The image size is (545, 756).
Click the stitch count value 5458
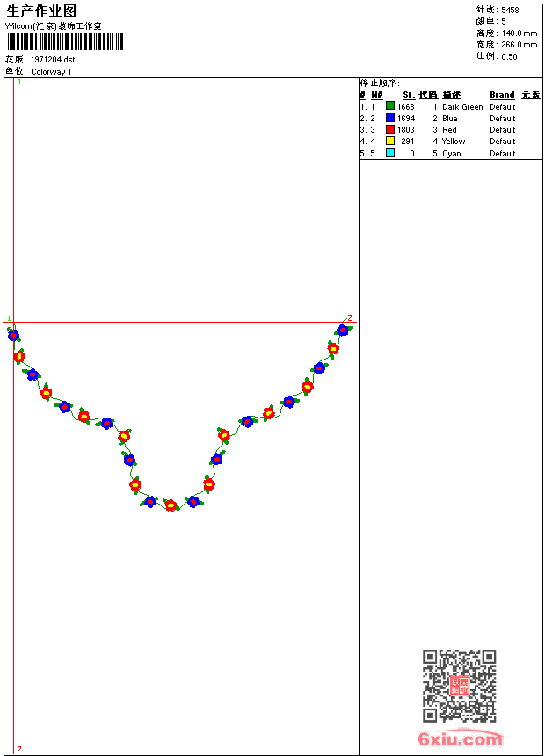[510, 11]
